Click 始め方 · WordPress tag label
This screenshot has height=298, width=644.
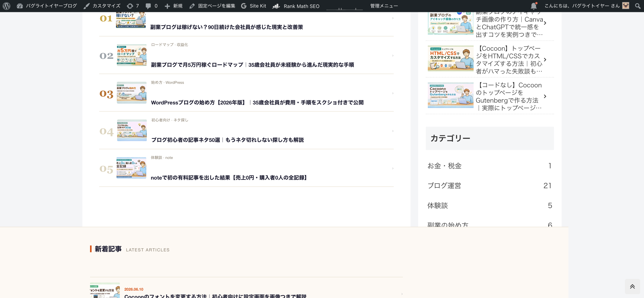tap(168, 82)
